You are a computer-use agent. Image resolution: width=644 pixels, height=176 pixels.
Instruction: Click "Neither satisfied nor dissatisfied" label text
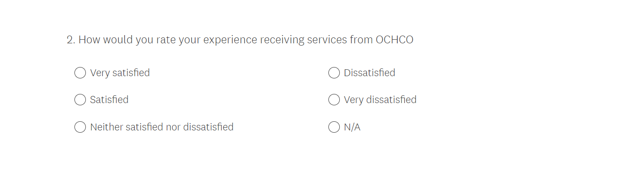coord(162,127)
